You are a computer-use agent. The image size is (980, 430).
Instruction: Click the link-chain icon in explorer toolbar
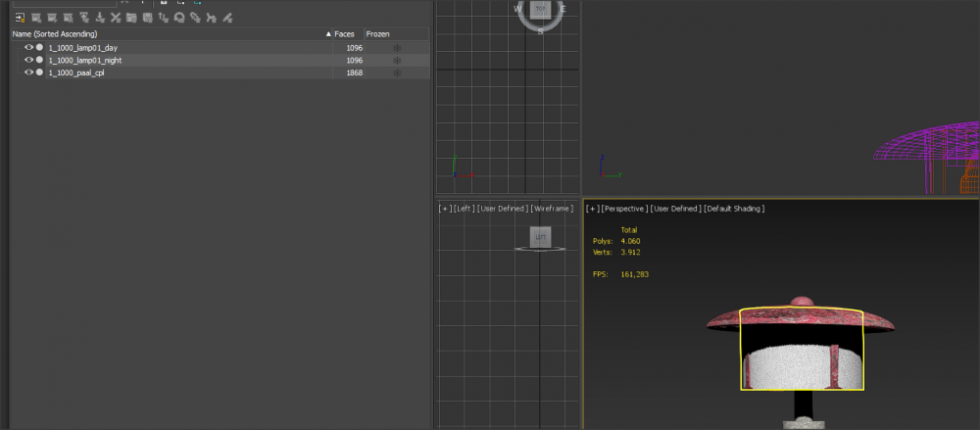196,18
